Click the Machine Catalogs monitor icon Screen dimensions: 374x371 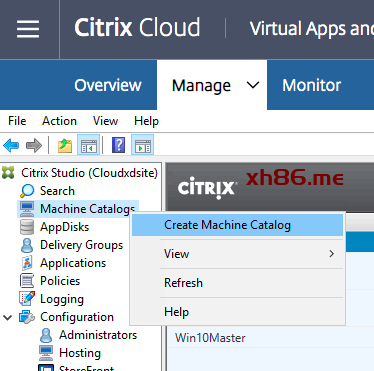(27, 209)
